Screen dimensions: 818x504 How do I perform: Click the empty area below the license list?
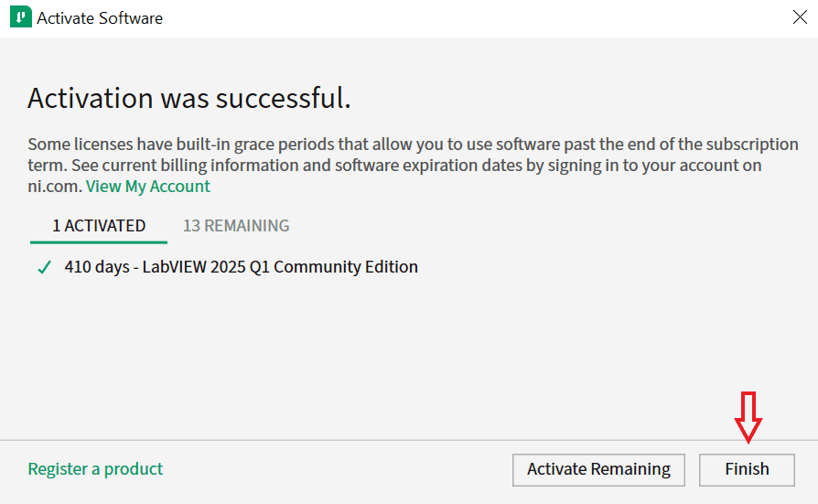[408, 357]
